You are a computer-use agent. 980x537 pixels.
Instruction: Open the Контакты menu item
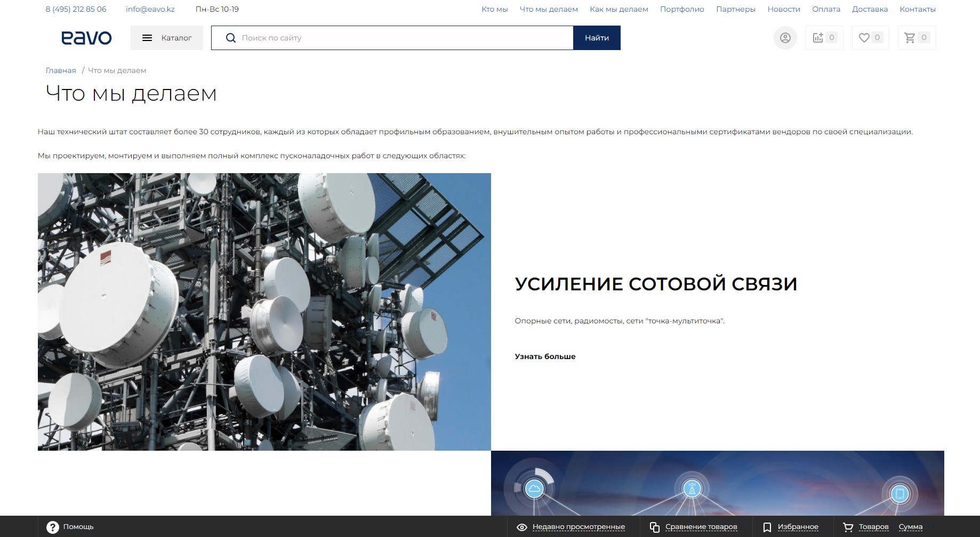pos(917,9)
